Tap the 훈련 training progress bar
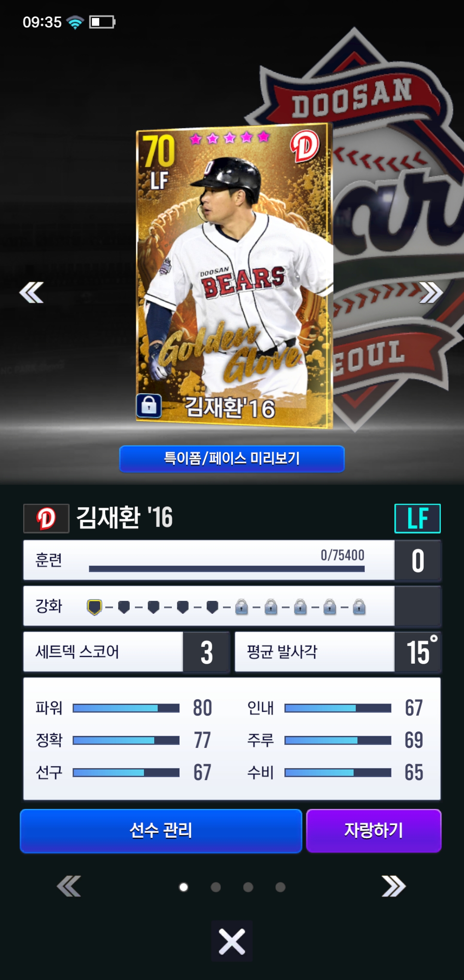This screenshot has width=464, height=980. click(x=226, y=569)
